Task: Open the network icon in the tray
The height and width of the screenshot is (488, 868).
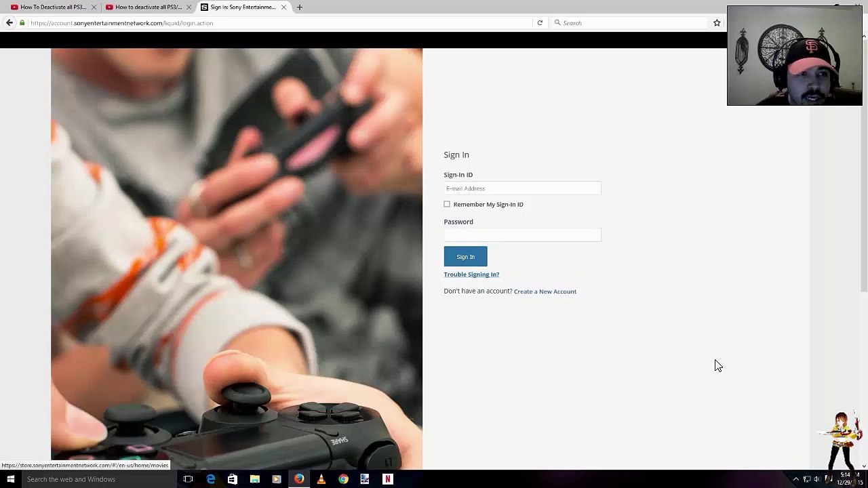Action: [807, 479]
